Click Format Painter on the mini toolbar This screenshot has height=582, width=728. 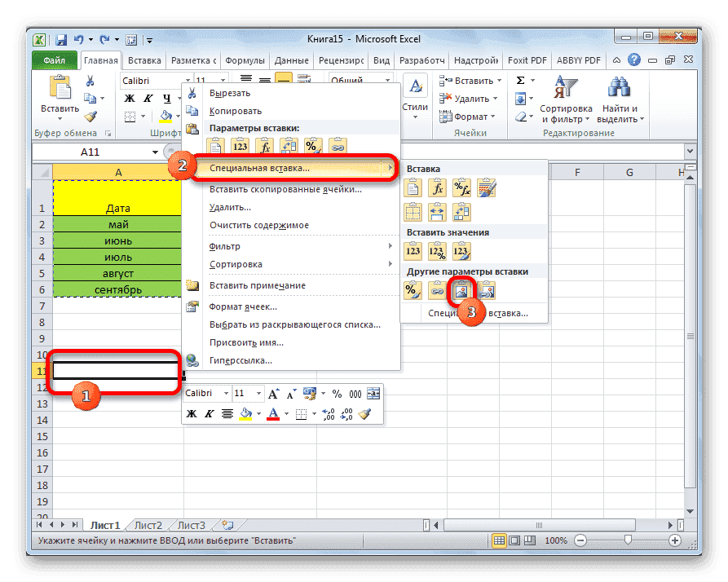click(367, 412)
